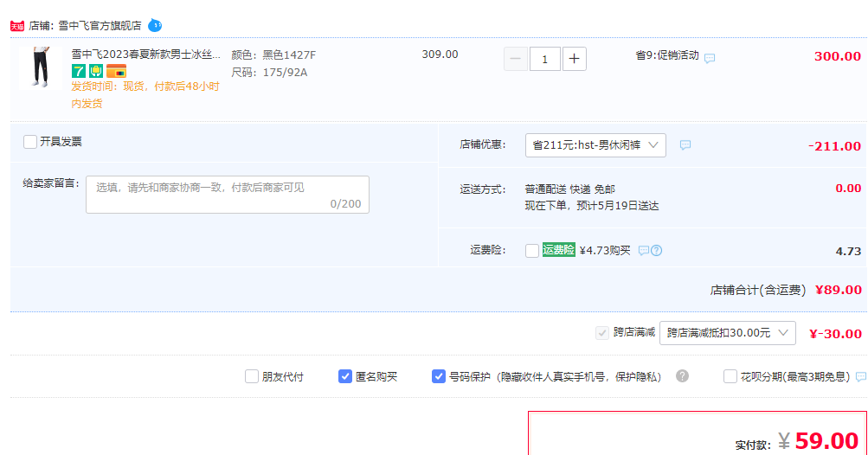Click the item subtotal 300.00
This screenshot has width=868, height=455.
click(x=838, y=56)
